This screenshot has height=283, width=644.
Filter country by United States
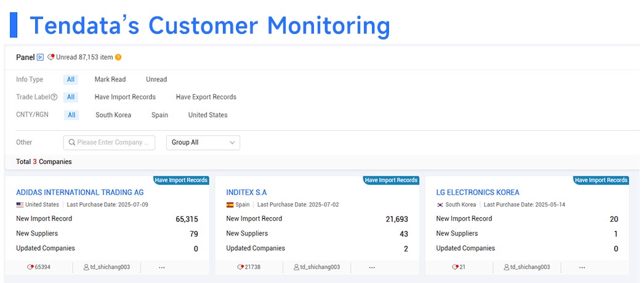(x=208, y=115)
